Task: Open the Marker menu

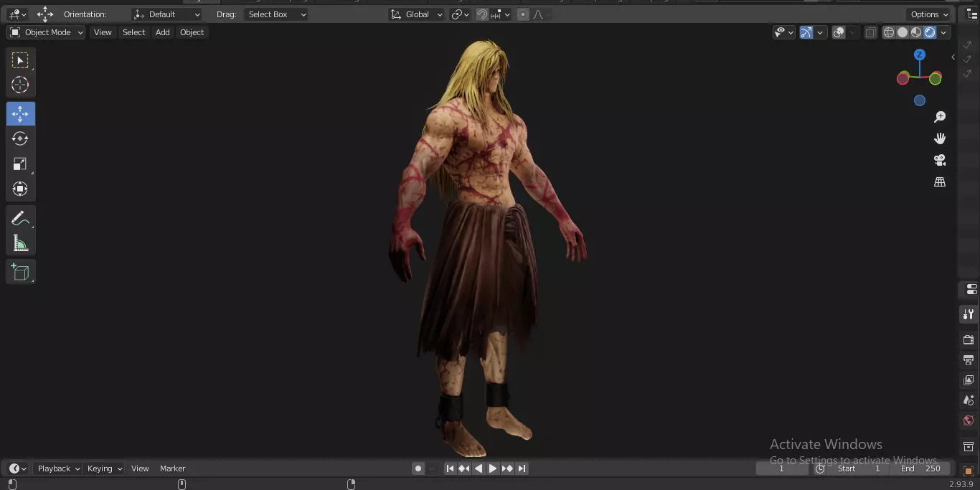Action: click(172, 468)
